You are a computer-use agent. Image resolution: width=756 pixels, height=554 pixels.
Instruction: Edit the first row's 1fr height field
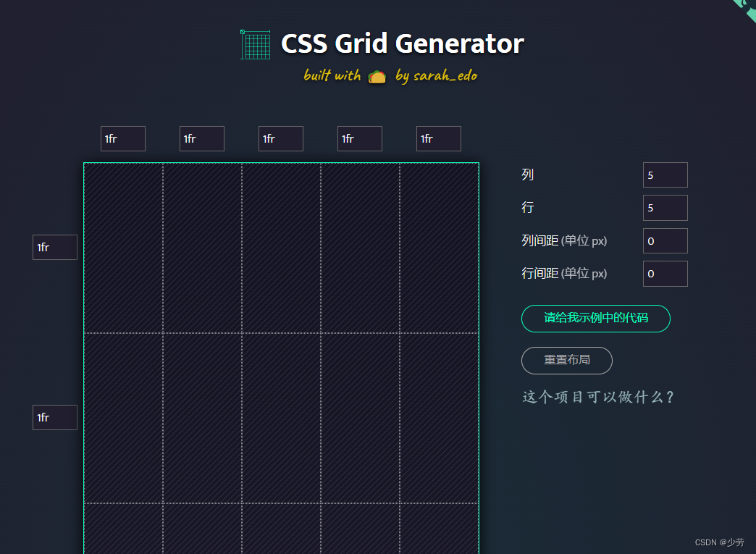[55, 248]
